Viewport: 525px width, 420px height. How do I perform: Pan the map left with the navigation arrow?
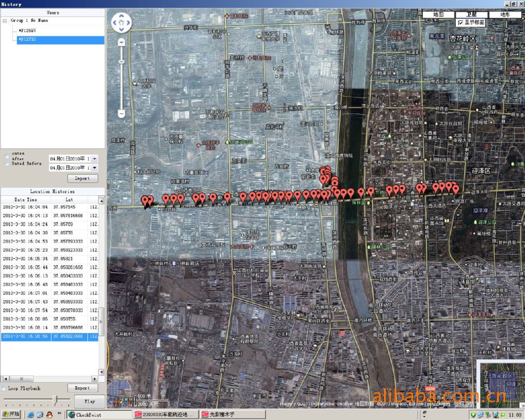(x=115, y=23)
